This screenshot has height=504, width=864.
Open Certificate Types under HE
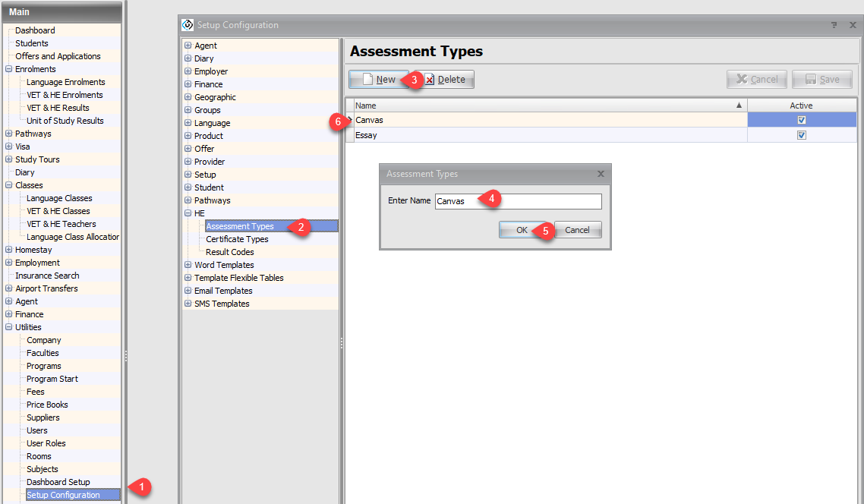pyautogui.click(x=237, y=239)
